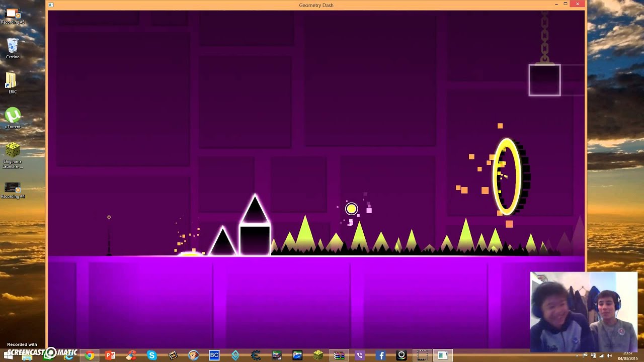Open Skype from the taskbar
Screen dimensions: 644x362
click(x=151, y=355)
